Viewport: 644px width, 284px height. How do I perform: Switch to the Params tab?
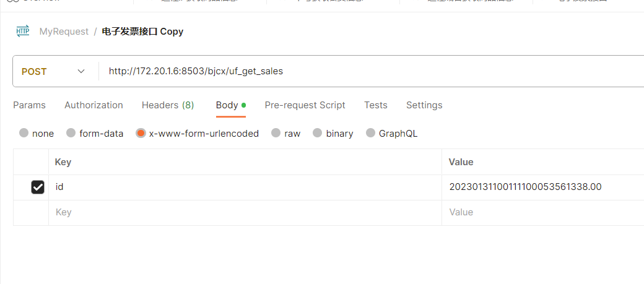(29, 105)
